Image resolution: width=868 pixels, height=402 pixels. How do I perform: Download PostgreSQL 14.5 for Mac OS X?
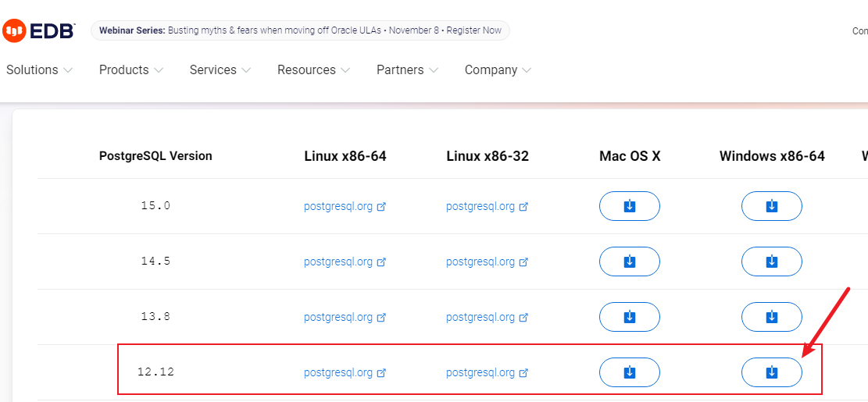[629, 261]
